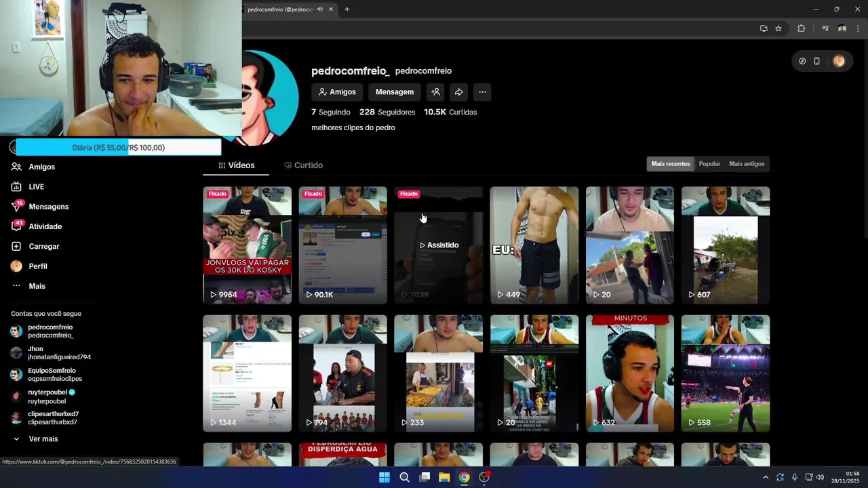Open Windows taskbar search

[x=404, y=477]
